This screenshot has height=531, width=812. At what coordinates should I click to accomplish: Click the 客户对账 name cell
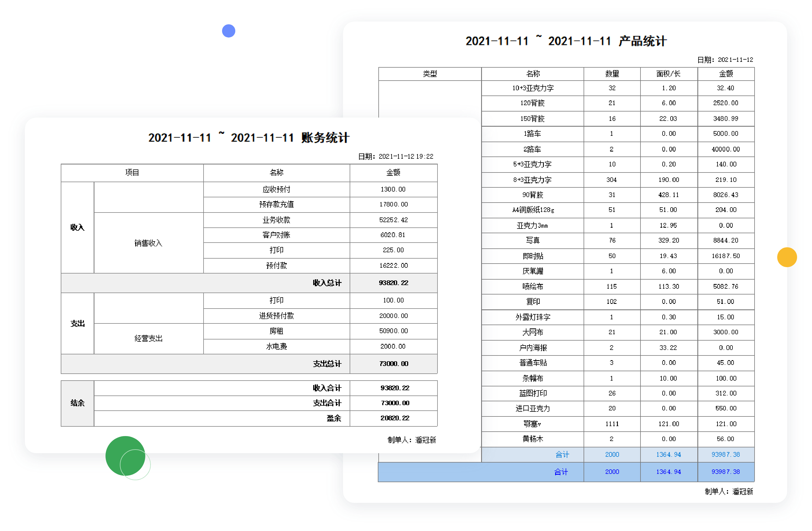(276, 235)
